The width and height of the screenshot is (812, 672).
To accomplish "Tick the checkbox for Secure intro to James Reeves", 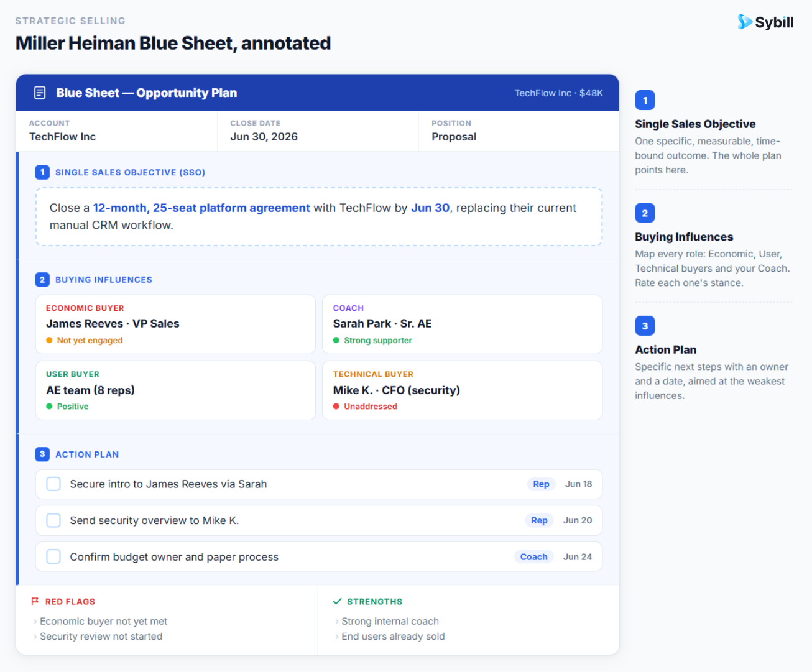I will pos(53,484).
